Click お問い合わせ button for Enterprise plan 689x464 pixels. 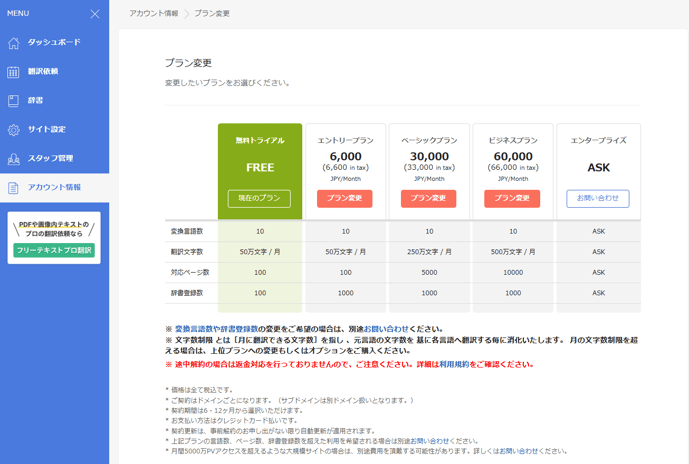[597, 198]
